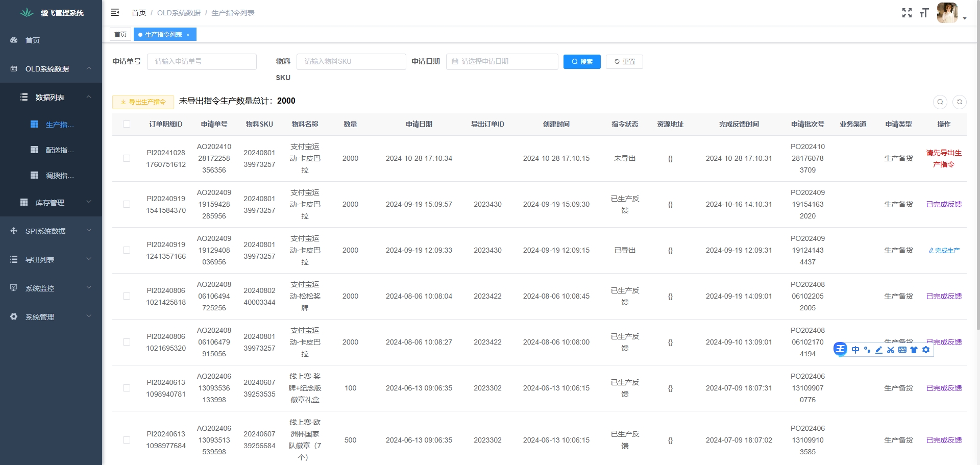The image size is (980, 465).
Task: Expand the SPI系统数据 menu
Action: 89,231
